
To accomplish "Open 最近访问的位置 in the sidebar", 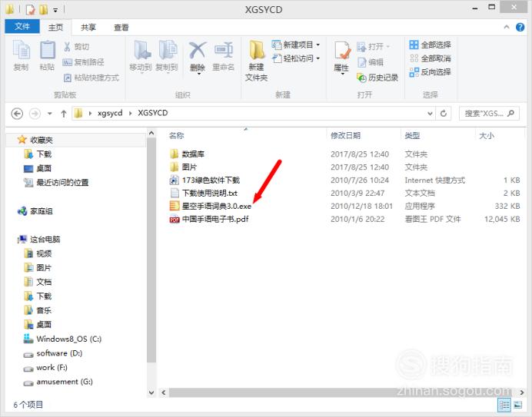I will (62, 183).
